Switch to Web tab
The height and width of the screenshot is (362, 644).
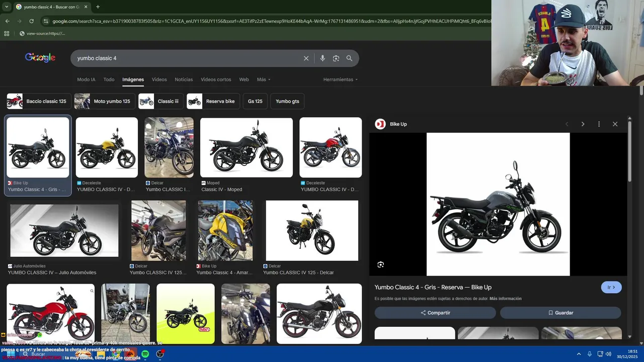(244, 79)
